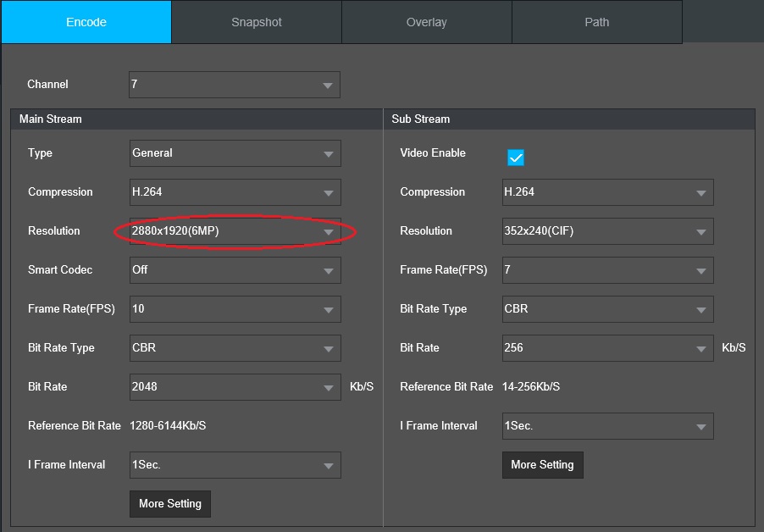Viewport: 764px width, 532px height.
Task: Click the Main Stream section header
Action: pyautogui.click(x=197, y=119)
